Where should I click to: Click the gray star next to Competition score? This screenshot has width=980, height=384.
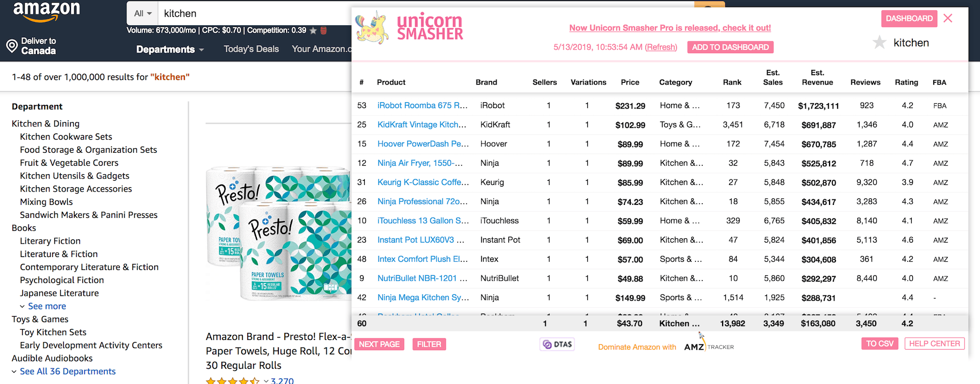click(x=313, y=31)
